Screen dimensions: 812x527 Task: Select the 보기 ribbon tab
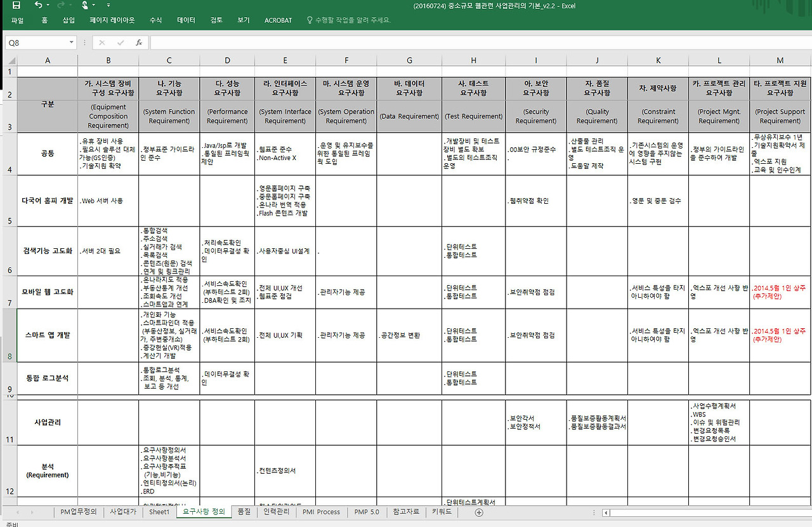pyautogui.click(x=244, y=20)
